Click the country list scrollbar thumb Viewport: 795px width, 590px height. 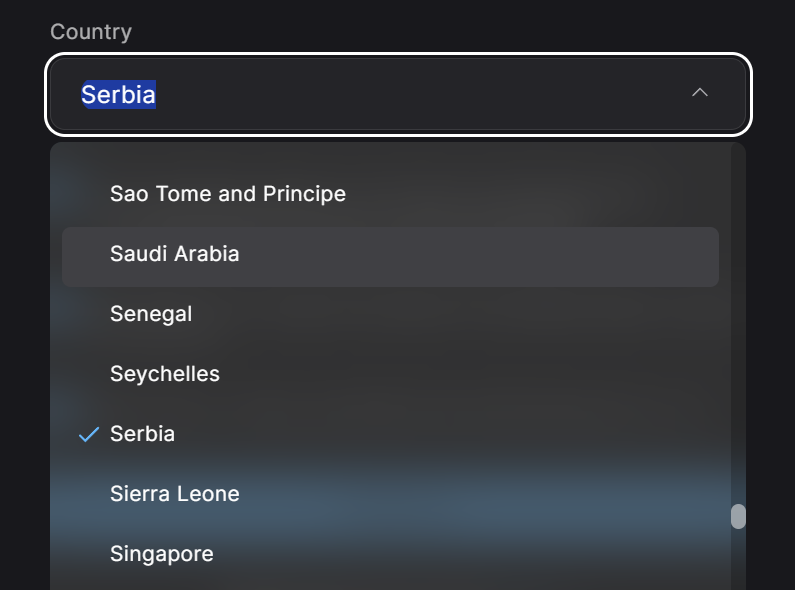[x=738, y=516]
